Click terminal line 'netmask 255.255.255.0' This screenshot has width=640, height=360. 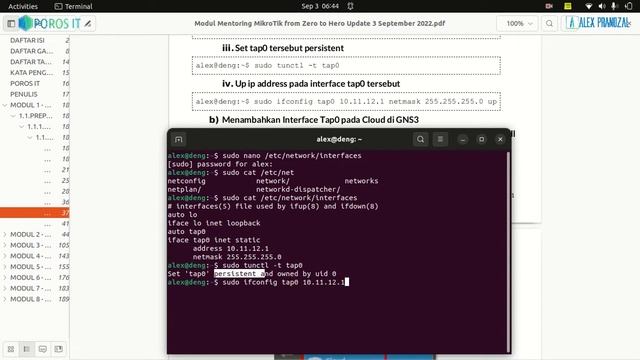point(237,257)
